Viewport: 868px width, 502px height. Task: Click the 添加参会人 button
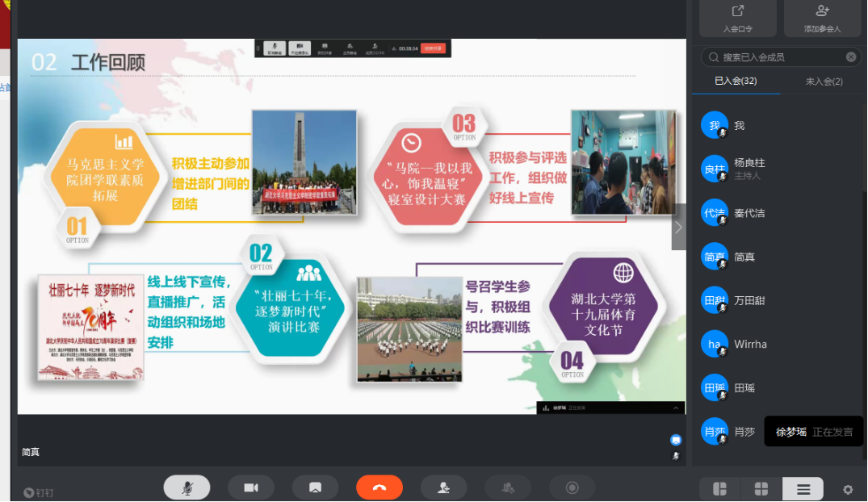coord(822,19)
